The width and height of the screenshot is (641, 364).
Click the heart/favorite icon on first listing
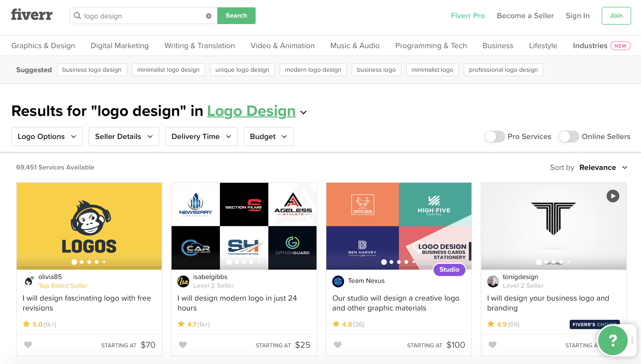28,344
